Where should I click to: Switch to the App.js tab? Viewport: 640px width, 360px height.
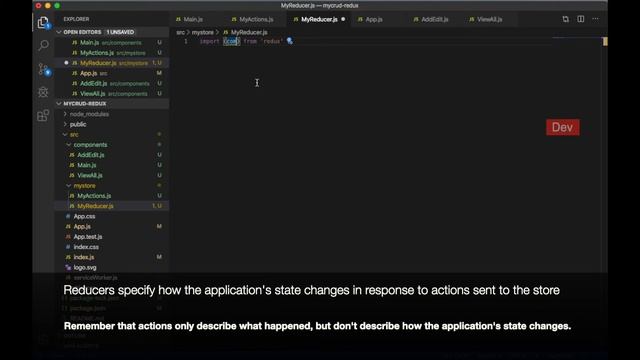[374, 19]
